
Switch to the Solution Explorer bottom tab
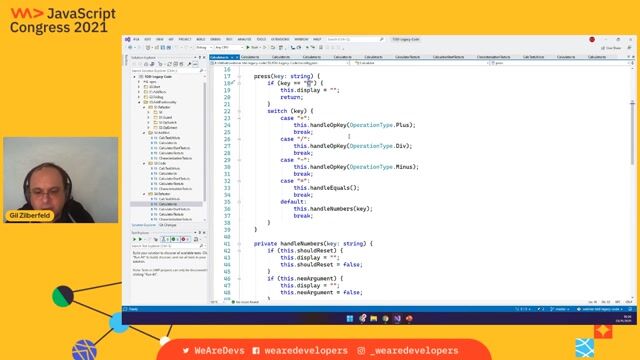click(144, 225)
